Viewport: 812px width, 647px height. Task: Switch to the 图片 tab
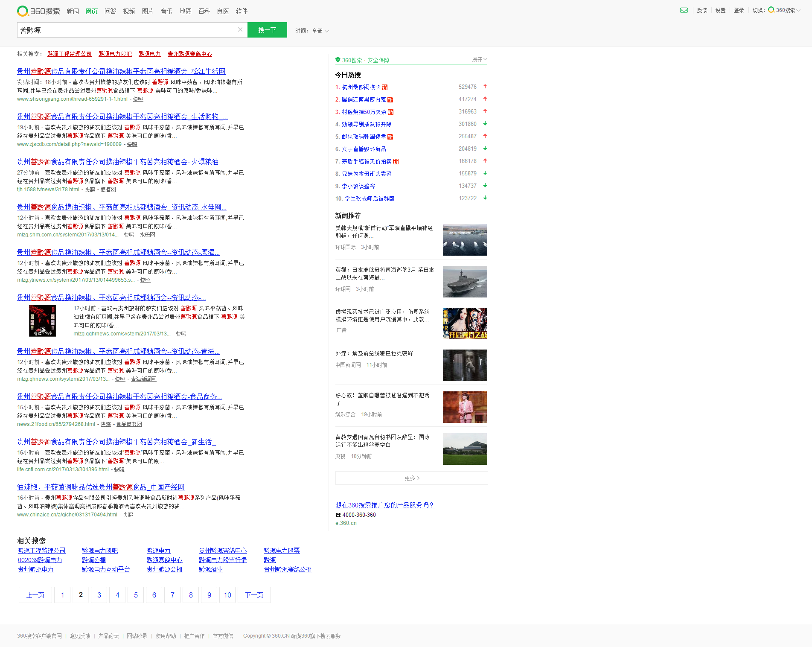click(x=148, y=11)
